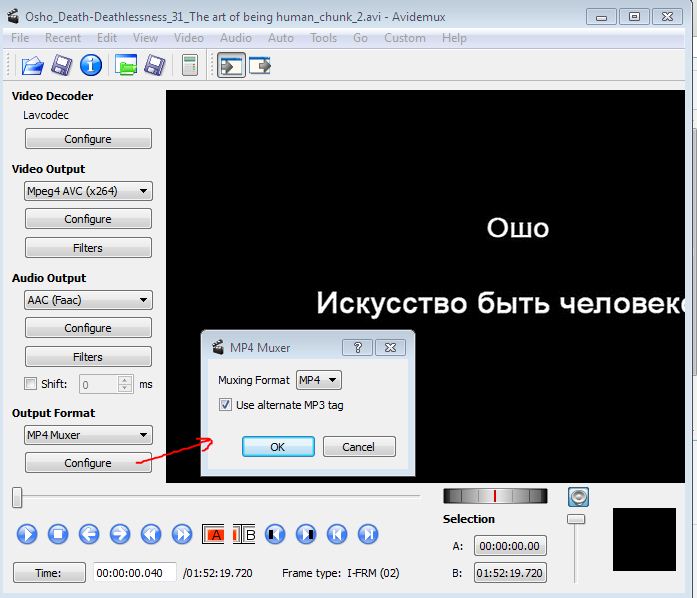Toggle the output-side preview toolbar button

coord(260,66)
